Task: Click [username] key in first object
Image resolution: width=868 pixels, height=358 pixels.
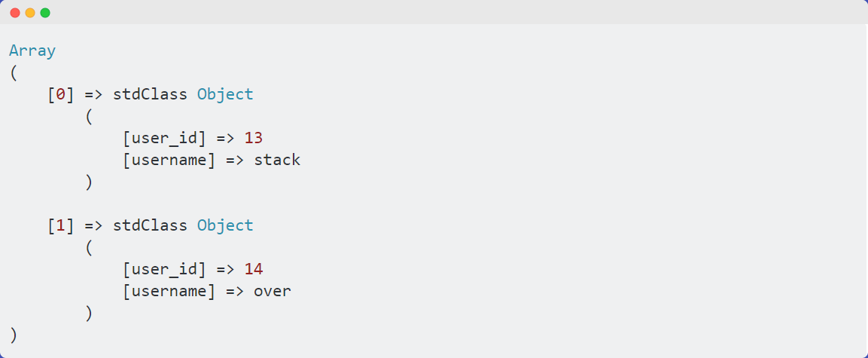Action: [169, 161]
